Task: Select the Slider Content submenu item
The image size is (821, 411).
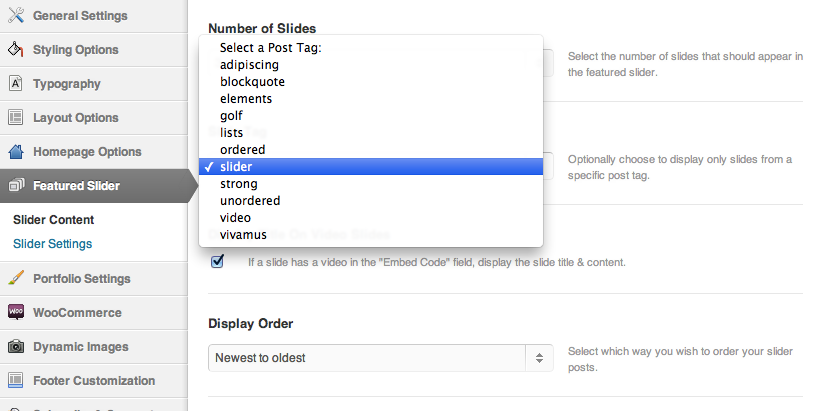Action: [54, 220]
